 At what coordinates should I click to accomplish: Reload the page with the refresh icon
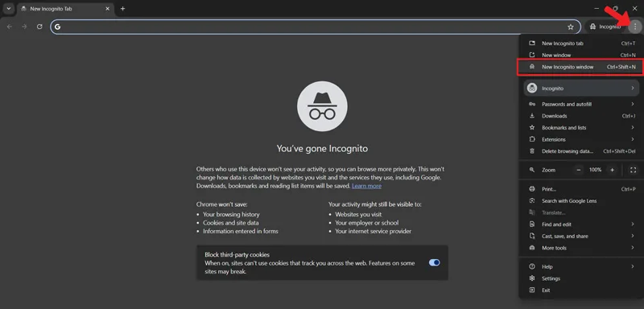[x=39, y=27]
